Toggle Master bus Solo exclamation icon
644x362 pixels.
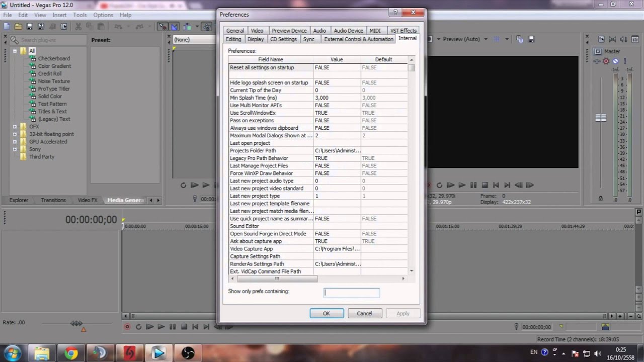click(624, 61)
